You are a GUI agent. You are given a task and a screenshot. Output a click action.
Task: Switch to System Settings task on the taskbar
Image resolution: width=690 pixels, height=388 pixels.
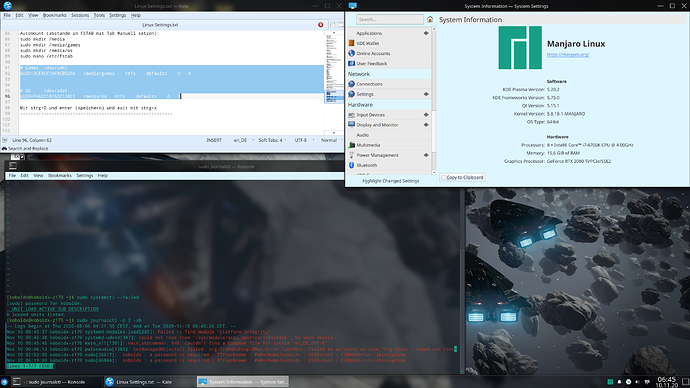(x=242, y=382)
